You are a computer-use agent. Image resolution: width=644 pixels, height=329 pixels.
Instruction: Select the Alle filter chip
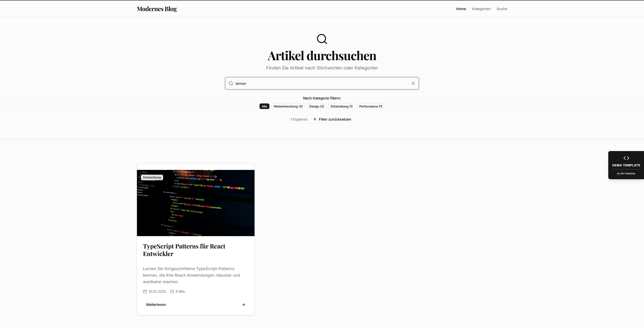coord(264,106)
